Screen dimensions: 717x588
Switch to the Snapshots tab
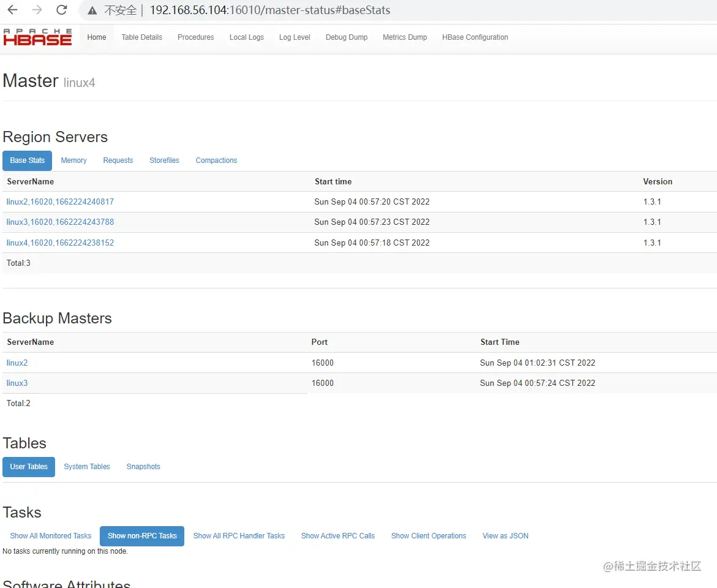pyautogui.click(x=143, y=467)
